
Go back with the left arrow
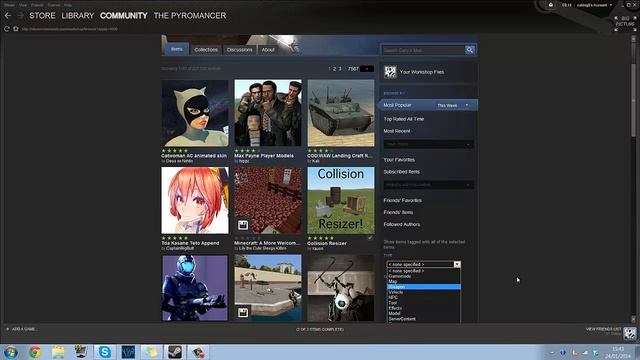click(x=8, y=16)
